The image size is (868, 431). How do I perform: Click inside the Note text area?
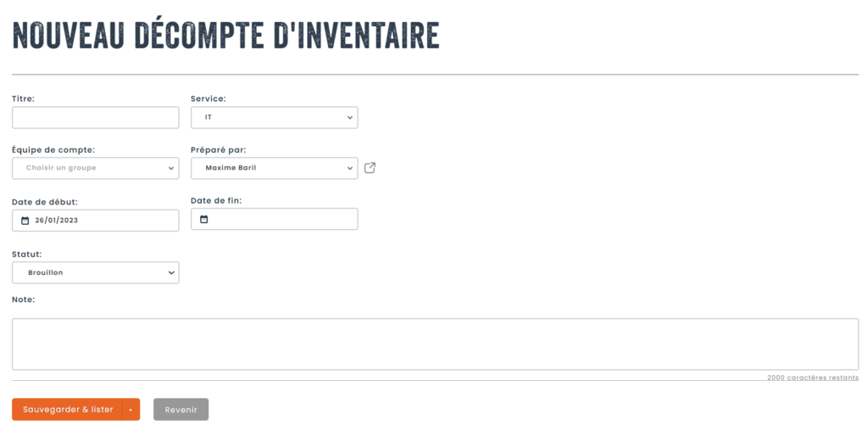click(x=435, y=344)
